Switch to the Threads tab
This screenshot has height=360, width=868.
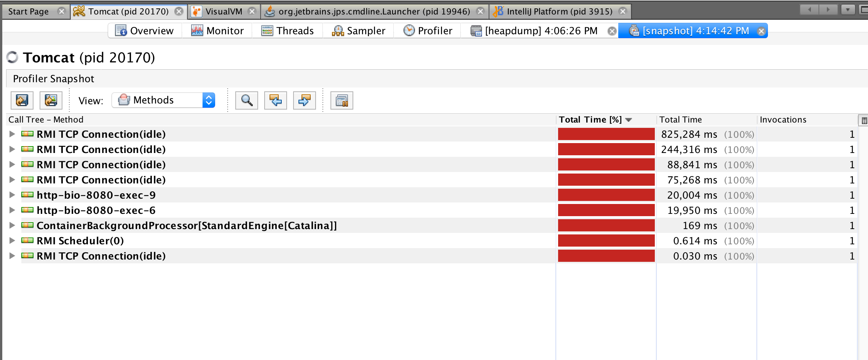(x=287, y=31)
